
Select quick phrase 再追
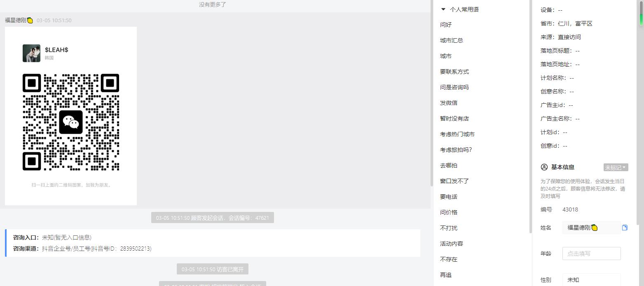(x=446, y=275)
